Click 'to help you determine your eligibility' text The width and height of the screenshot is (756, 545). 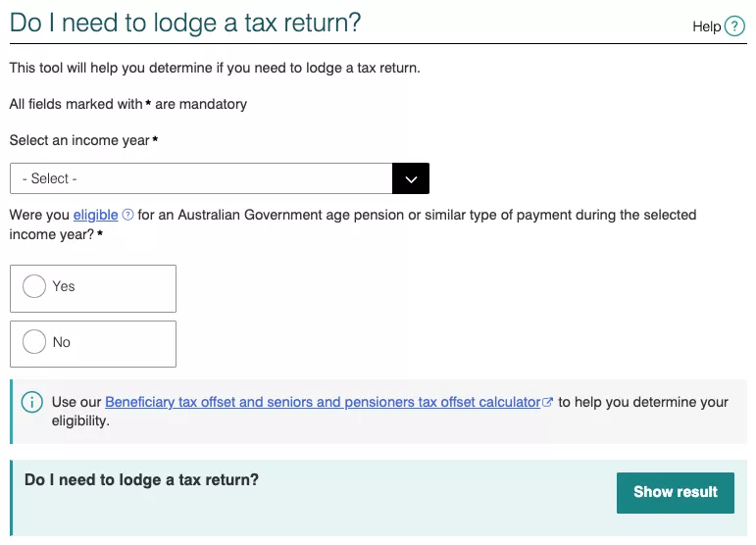coord(643,402)
